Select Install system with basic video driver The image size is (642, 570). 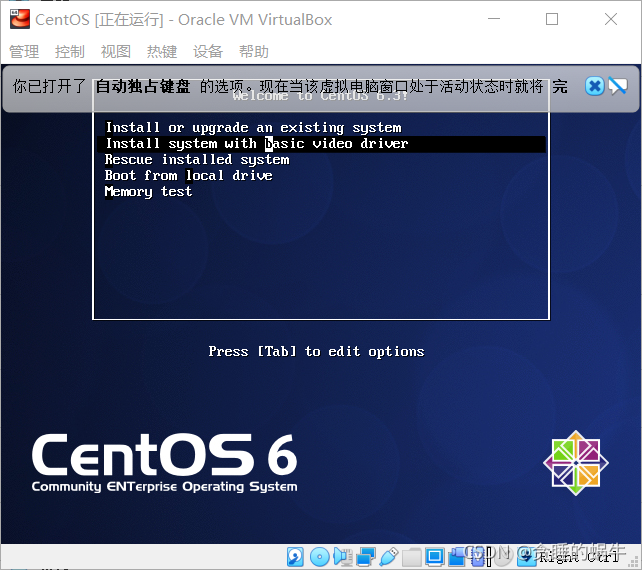[x=321, y=144]
